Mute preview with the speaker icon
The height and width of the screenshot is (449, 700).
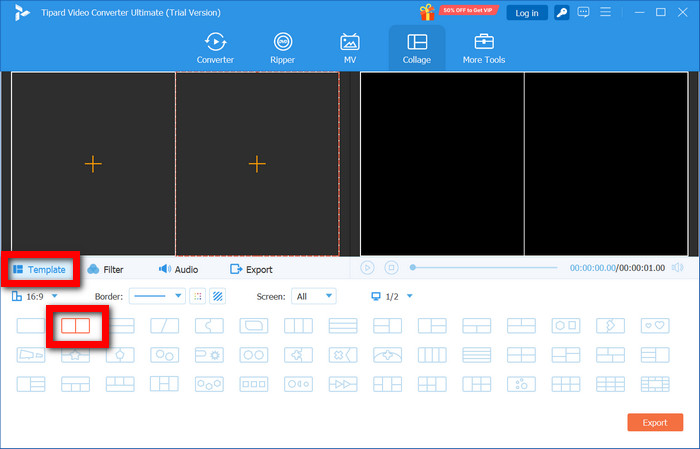677,268
